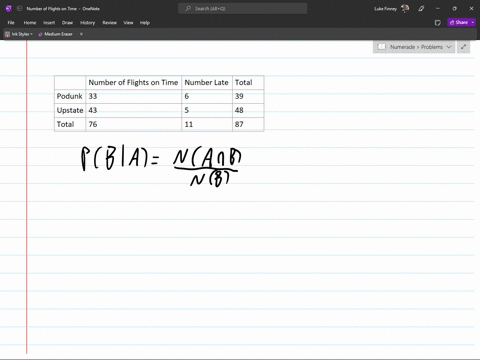Open the Numerade > Problems notebook dropdown

click(414, 47)
